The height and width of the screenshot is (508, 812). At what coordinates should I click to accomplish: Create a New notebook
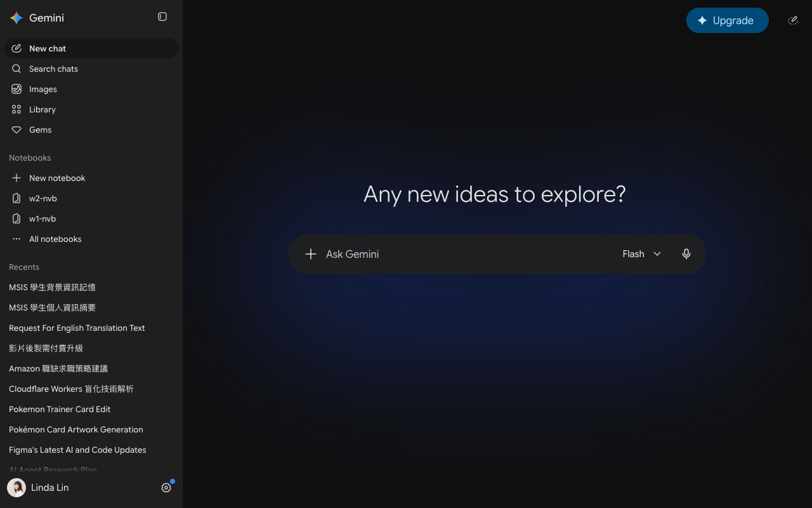point(91,178)
